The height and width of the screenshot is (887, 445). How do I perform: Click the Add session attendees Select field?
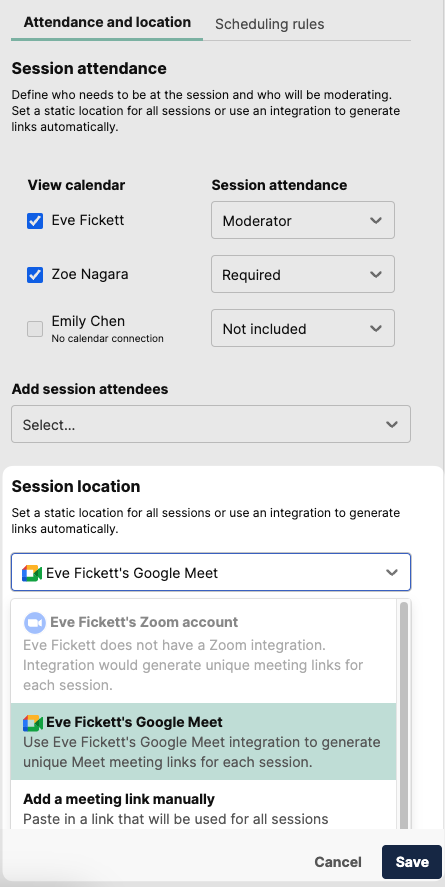tap(211, 424)
